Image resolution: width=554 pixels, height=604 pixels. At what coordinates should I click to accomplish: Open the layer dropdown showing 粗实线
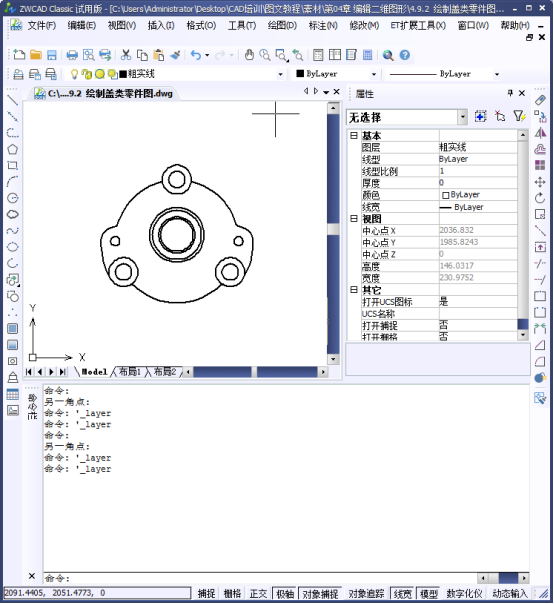pos(280,74)
